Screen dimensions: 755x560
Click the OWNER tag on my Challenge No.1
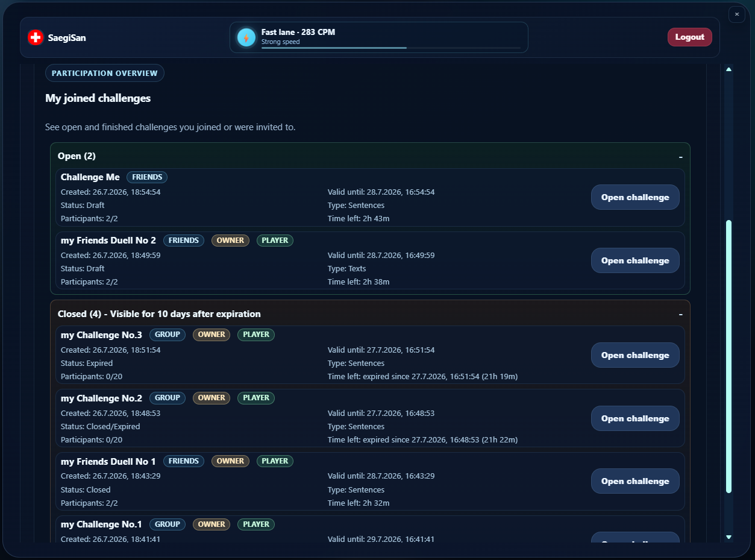tap(211, 524)
